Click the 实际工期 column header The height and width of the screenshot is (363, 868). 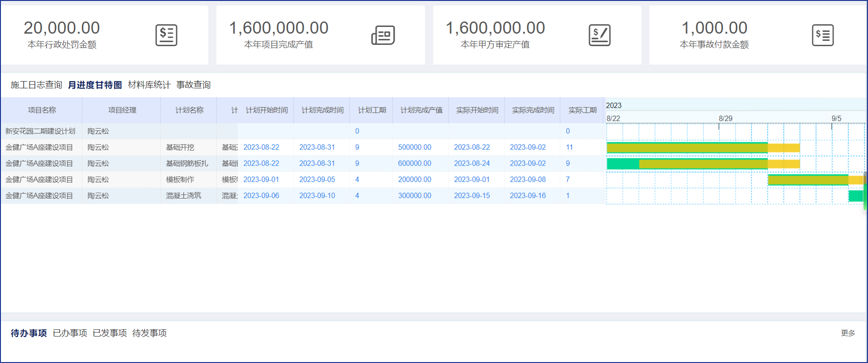click(583, 110)
